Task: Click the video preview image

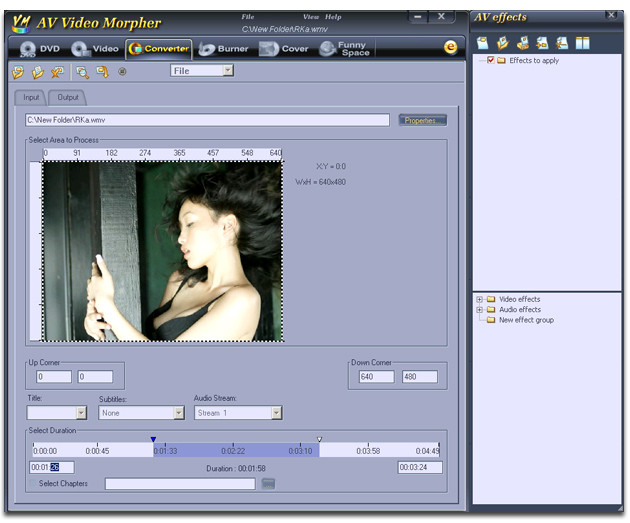Action: point(163,251)
